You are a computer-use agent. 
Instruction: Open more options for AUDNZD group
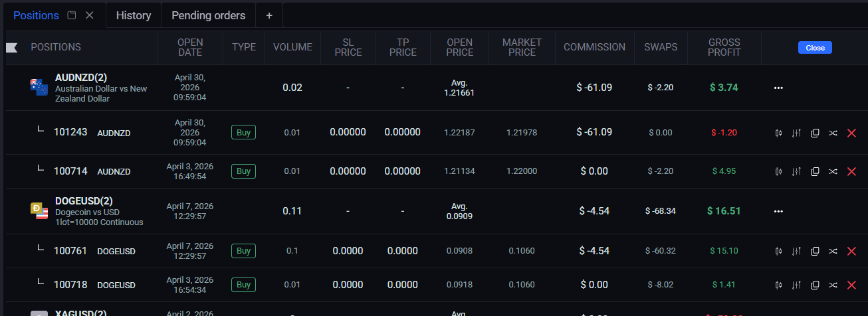click(x=778, y=88)
